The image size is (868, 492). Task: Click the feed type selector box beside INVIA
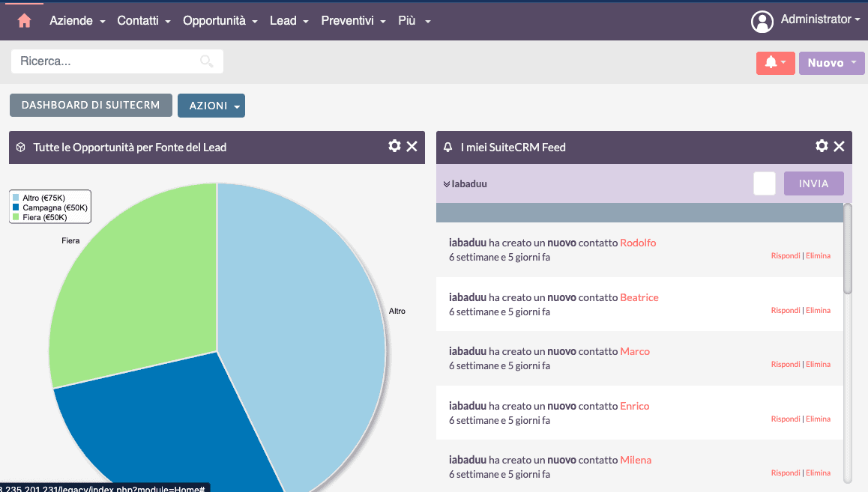765,183
